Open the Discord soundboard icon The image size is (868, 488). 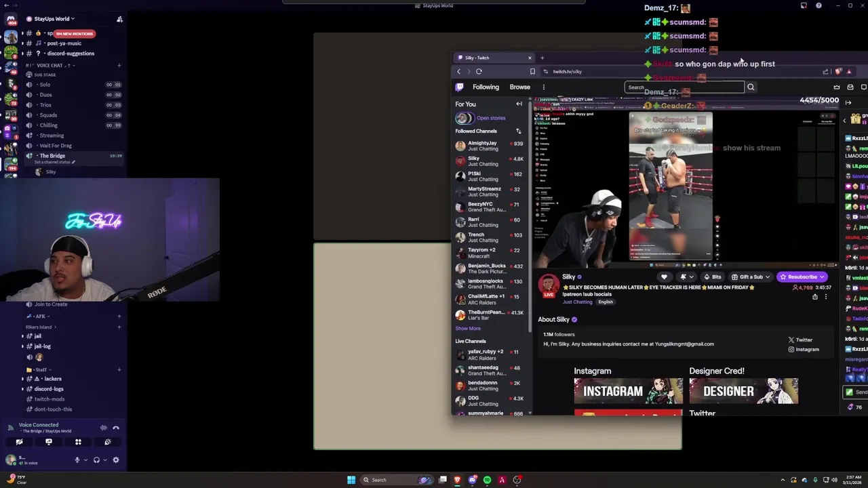[x=108, y=442]
